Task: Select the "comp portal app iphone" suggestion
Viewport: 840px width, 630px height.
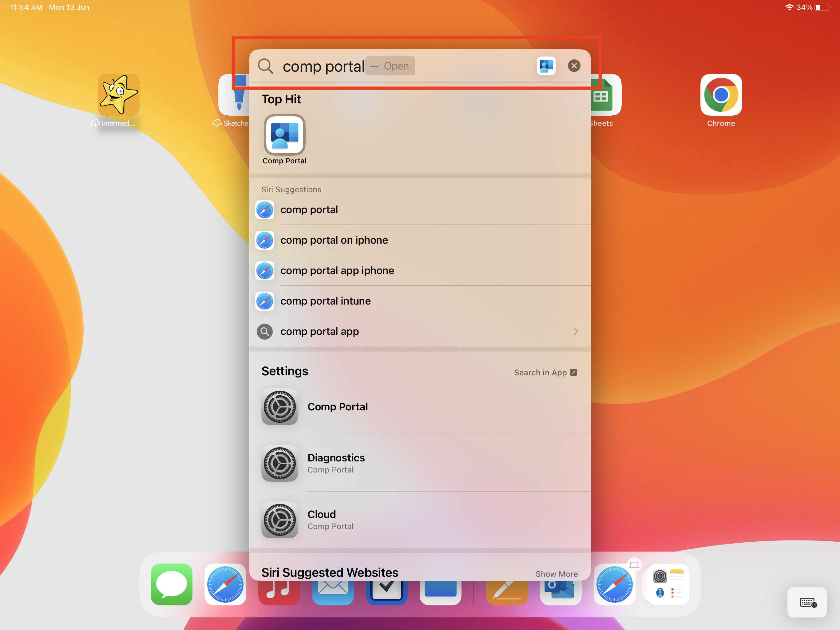Action: point(420,270)
